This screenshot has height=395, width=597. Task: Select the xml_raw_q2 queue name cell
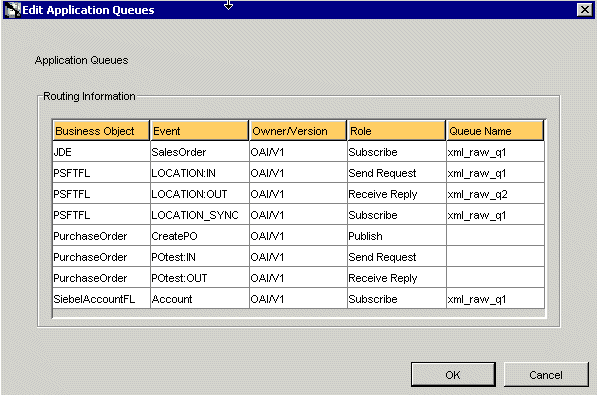click(x=495, y=194)
